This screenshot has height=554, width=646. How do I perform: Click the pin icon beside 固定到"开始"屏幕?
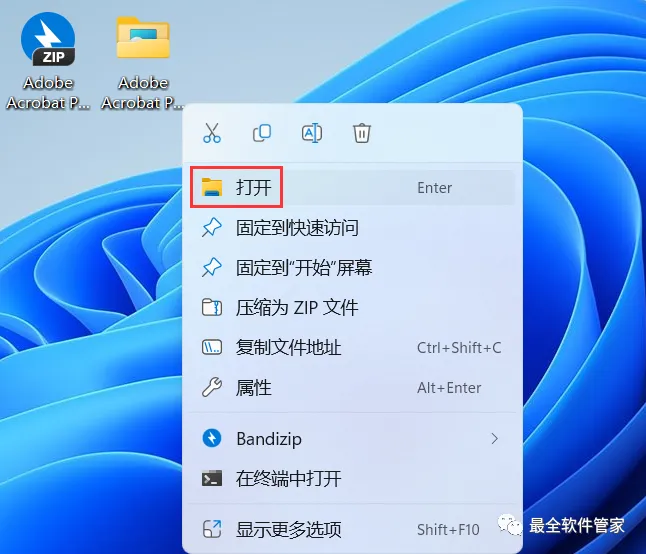[x=212, y=268]
